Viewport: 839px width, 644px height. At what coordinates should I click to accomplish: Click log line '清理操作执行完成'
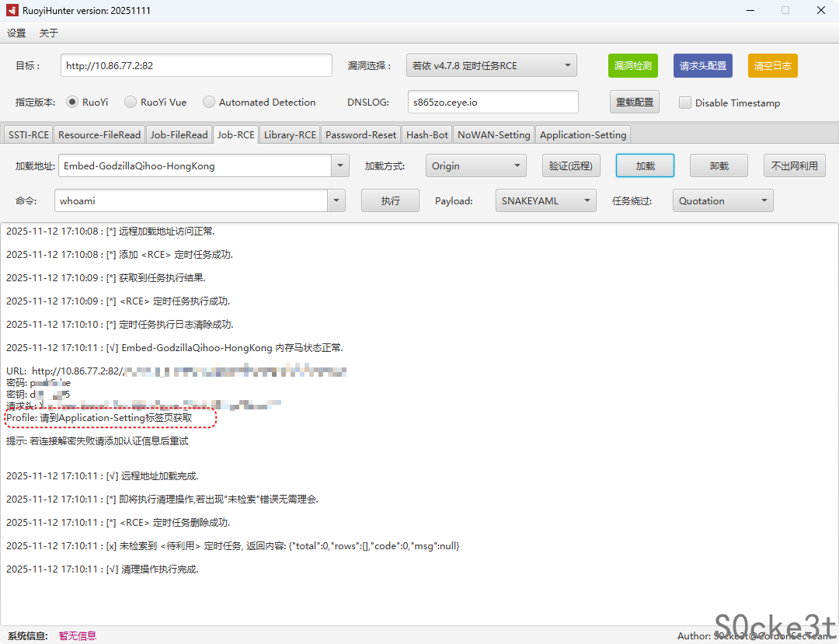click(103, 569)
